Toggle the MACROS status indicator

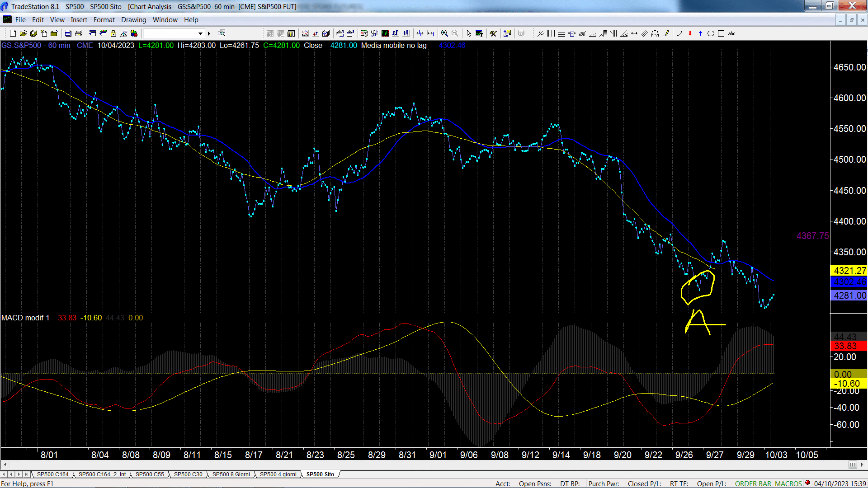[788, 483]
